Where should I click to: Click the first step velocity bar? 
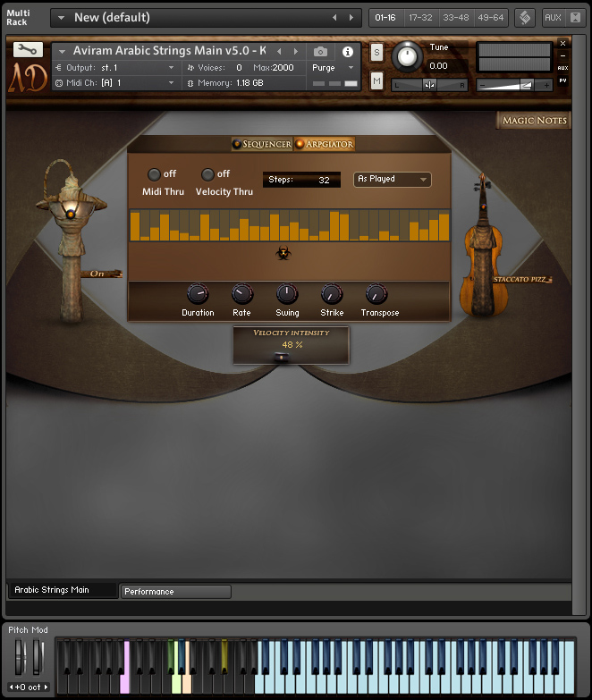(x=134, y=226)
